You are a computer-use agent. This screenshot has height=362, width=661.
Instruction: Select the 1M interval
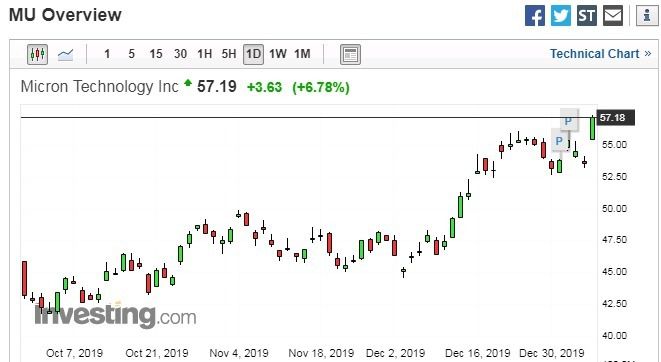[x=302, y=54]
